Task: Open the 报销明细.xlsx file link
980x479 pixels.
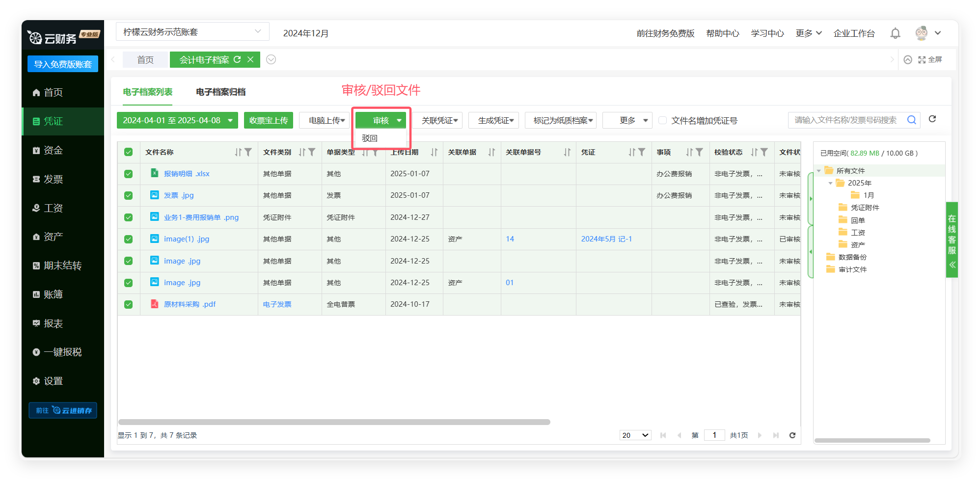Action: 187,174
